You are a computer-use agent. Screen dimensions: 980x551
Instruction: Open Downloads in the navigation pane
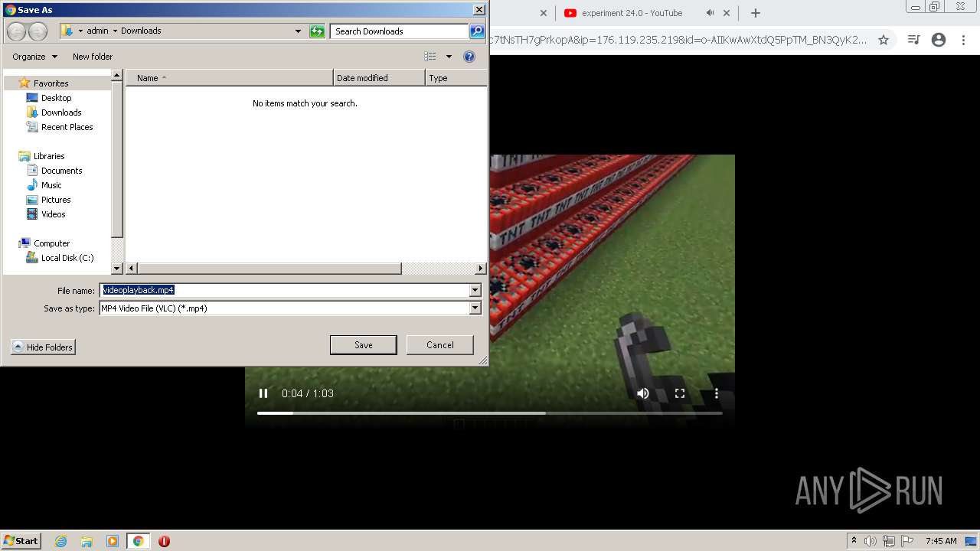tap(61, 112)
